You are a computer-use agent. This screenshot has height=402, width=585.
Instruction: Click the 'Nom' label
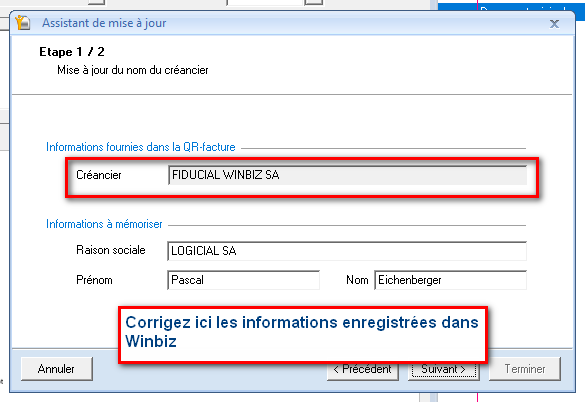point(357,280)
